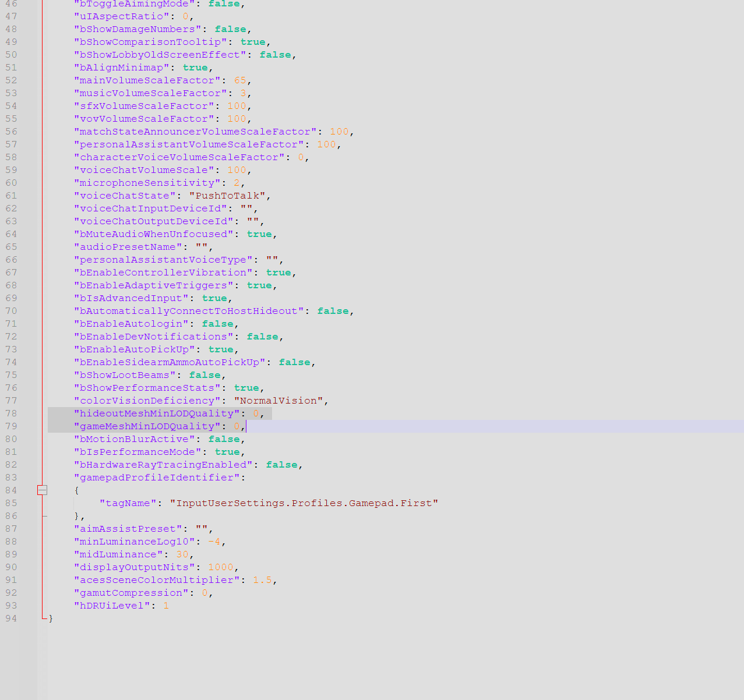This screenshot has width=744, height=700.
Task: Click line number 78 in the margin
Action: click(11, 413)
